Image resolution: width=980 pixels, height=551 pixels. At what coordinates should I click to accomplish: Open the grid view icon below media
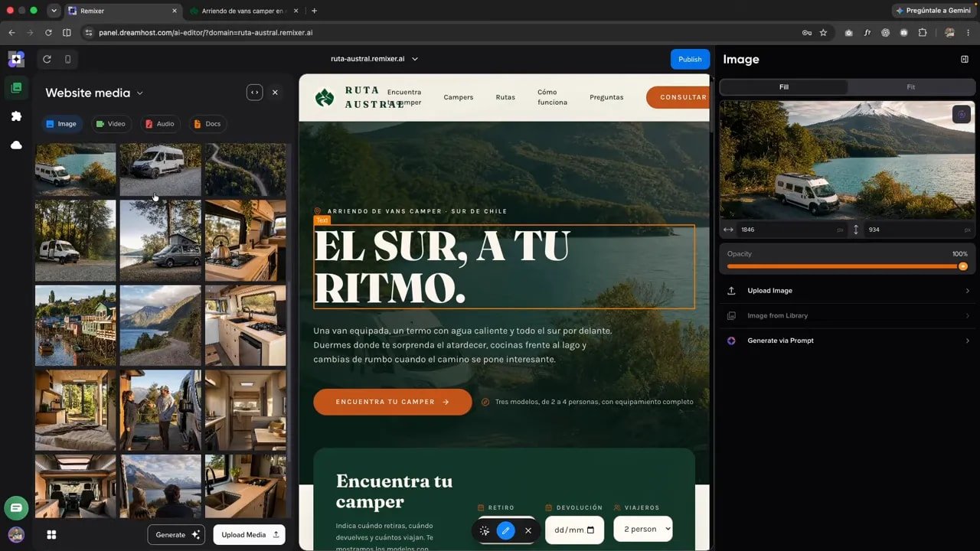tap(51, 535)
